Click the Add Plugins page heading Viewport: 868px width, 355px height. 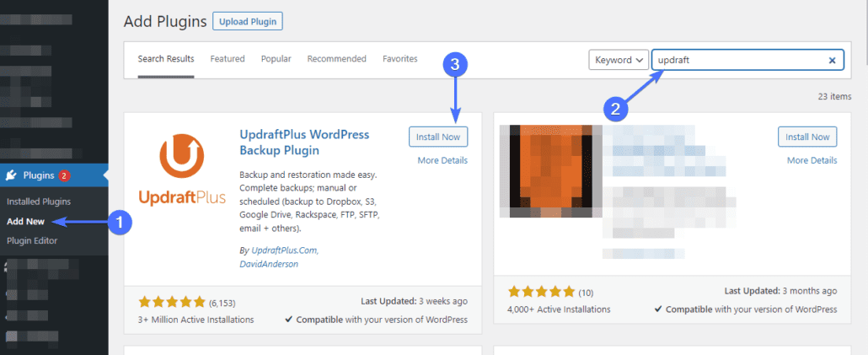pos(165,22)
